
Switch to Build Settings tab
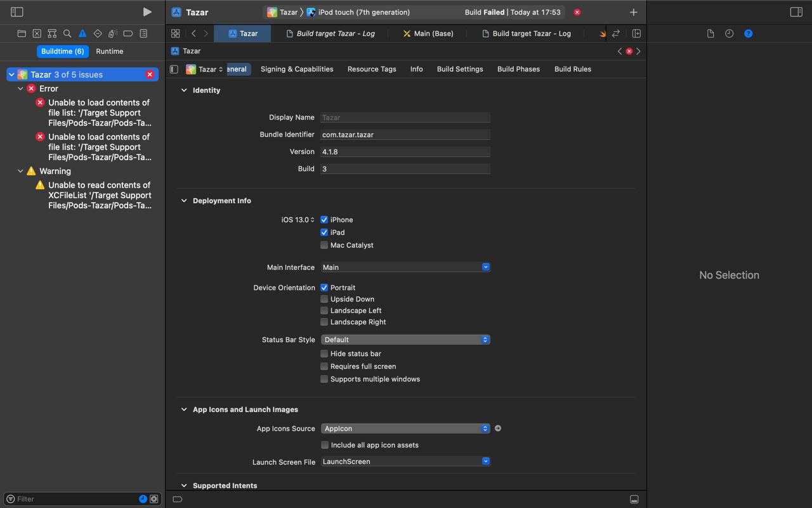click(x=460, y=69)
